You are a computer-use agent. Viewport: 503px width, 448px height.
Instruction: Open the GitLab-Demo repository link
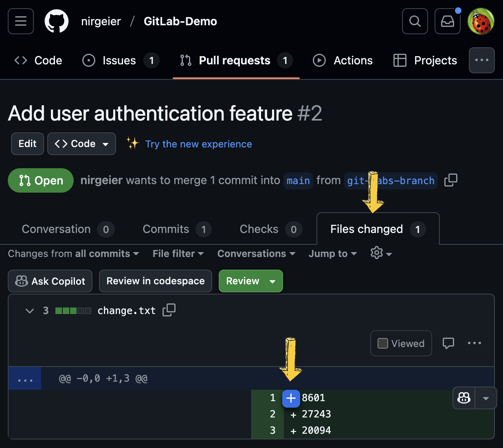pyautogui.click(x=180, y=21)
